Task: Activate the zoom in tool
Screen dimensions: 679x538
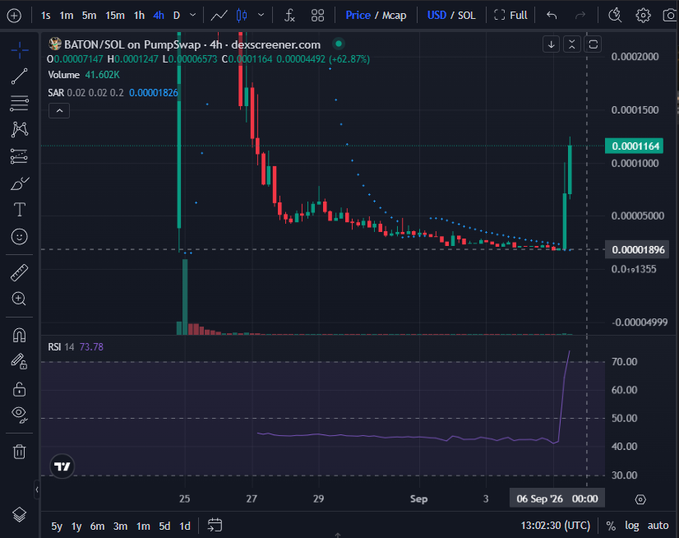Action: coord(19,299)
